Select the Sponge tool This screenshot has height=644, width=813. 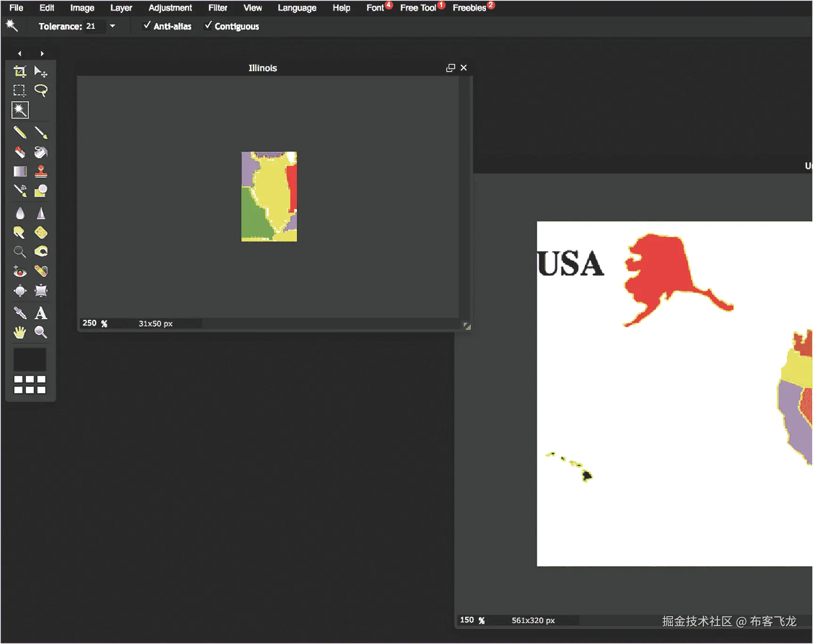(x=41, y=232)
